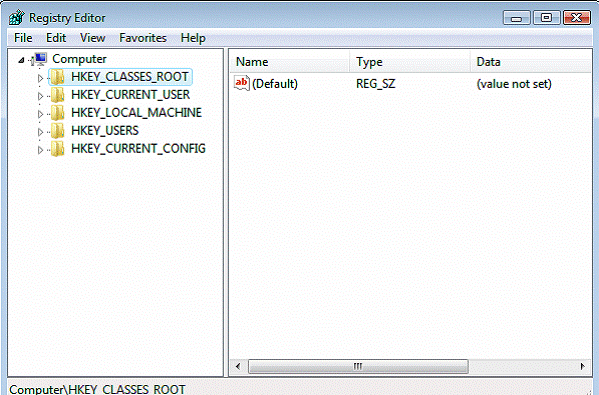The image size is (599, 395).
Task: Open the File menu
Action: [23, 38]
